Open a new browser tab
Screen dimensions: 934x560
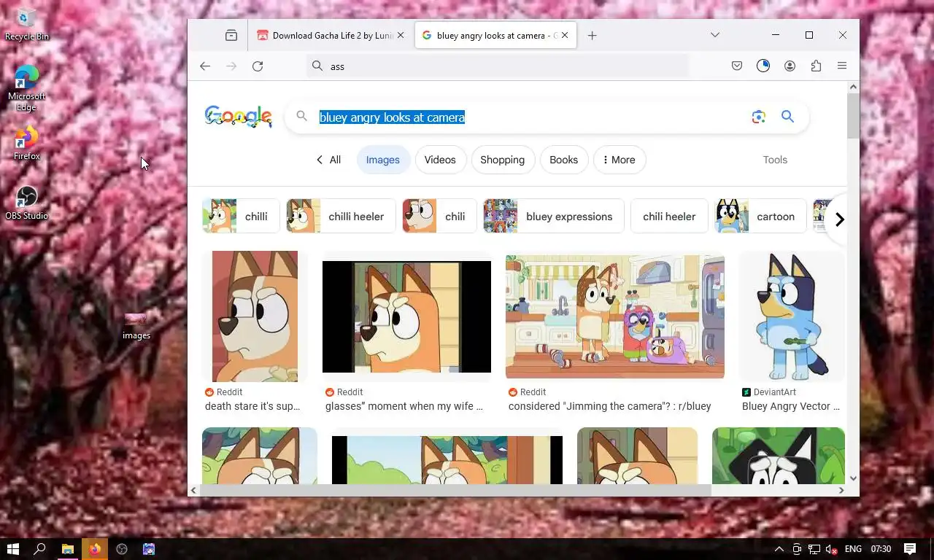coord(592,35)
